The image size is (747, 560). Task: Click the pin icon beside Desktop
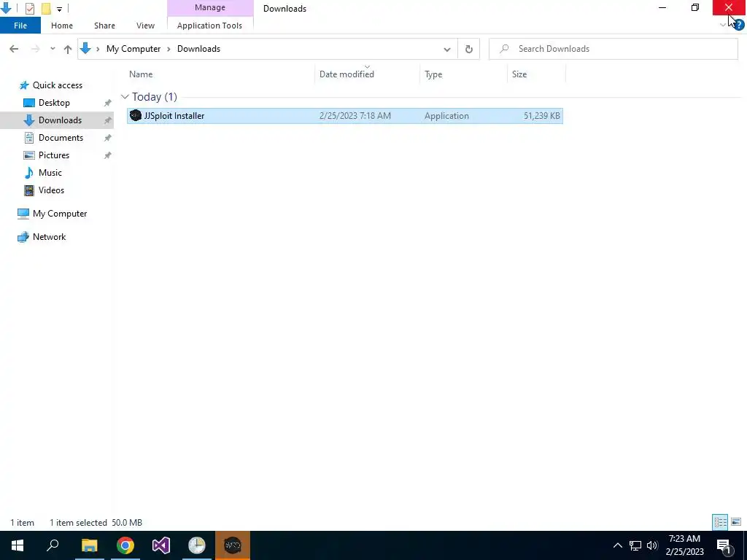pyautogui.click(x=108, y=103)
